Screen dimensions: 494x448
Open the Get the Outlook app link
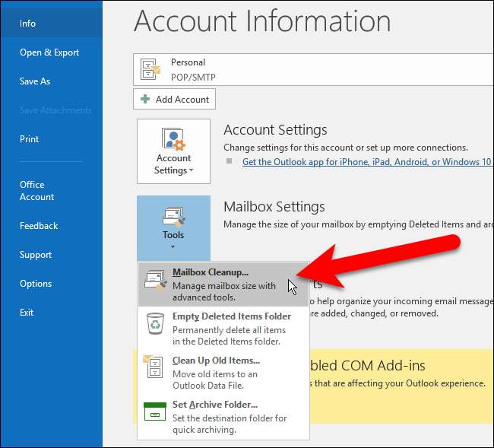click(365, 162)
